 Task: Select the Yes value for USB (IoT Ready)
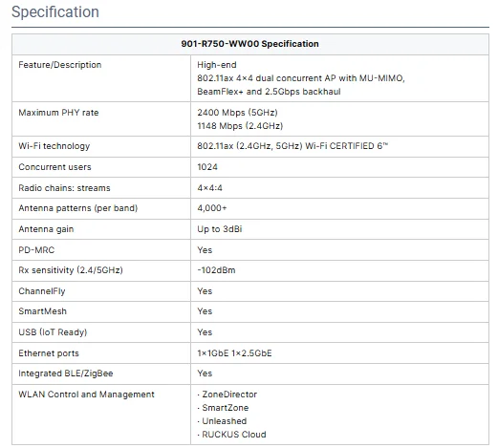click(205, 332)
